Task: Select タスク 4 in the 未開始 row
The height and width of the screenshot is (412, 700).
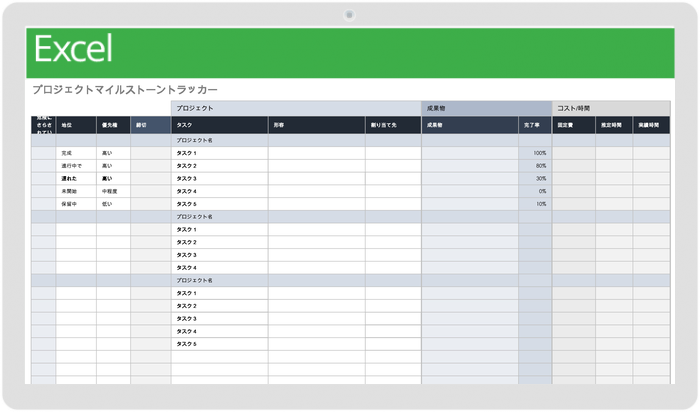Action: [220, 191]
